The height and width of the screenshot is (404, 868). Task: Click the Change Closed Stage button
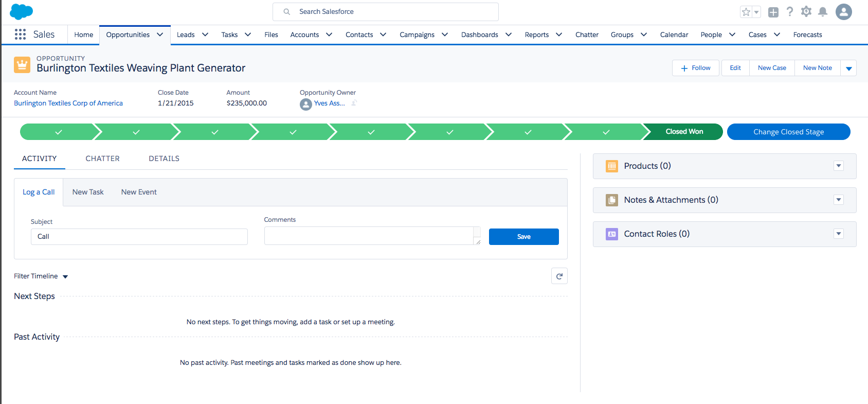pos(788,132)
